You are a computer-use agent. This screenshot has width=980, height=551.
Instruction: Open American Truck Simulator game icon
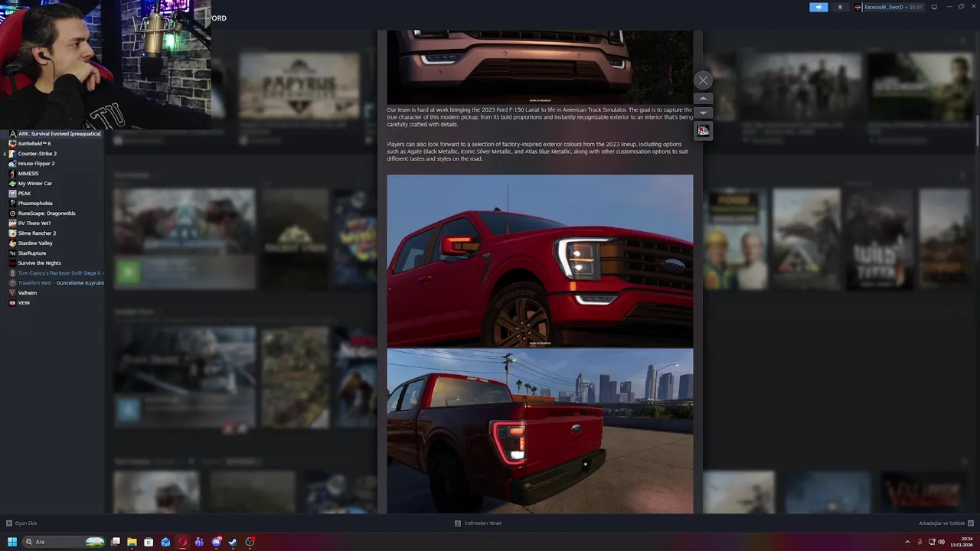coord(703,131)
